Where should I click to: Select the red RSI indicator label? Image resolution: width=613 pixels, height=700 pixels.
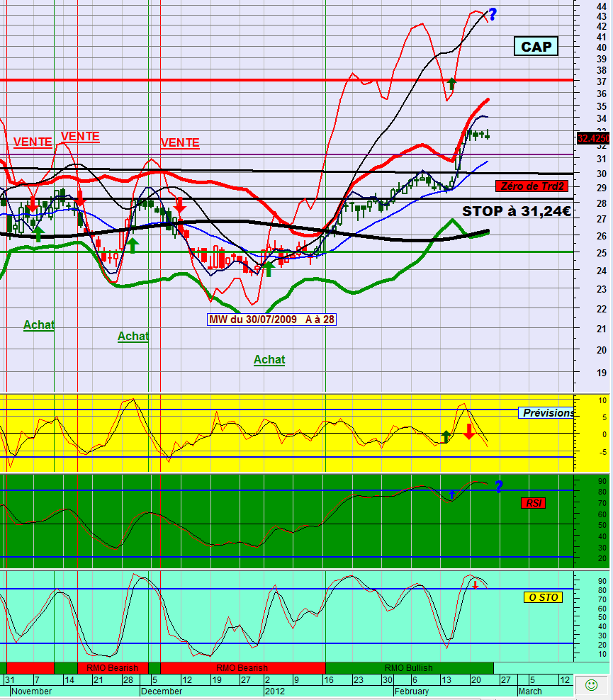pos(533,503)
